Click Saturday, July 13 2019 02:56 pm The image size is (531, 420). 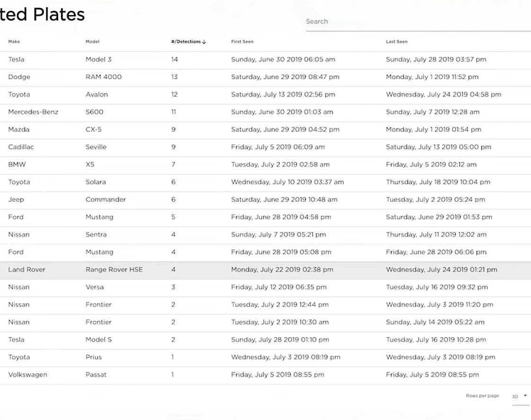(283, 95)
